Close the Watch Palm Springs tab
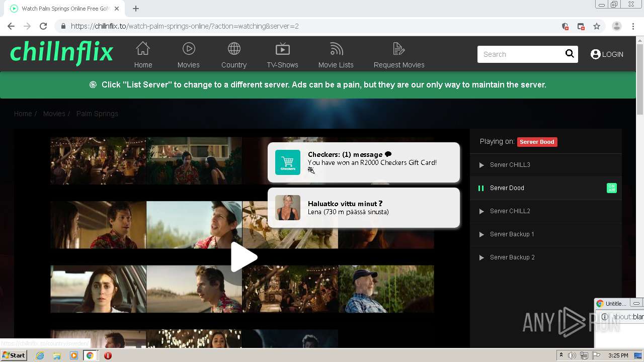This screenshot has width=644, height=362. pos(117,9)
